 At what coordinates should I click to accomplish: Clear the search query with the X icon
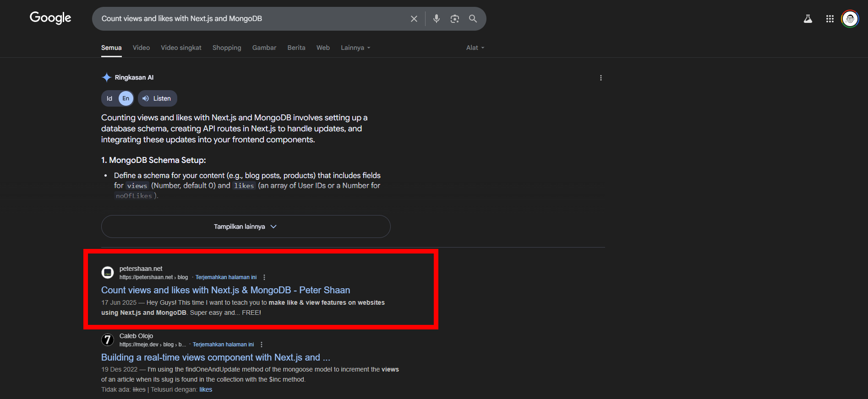[x=414, y=19]
